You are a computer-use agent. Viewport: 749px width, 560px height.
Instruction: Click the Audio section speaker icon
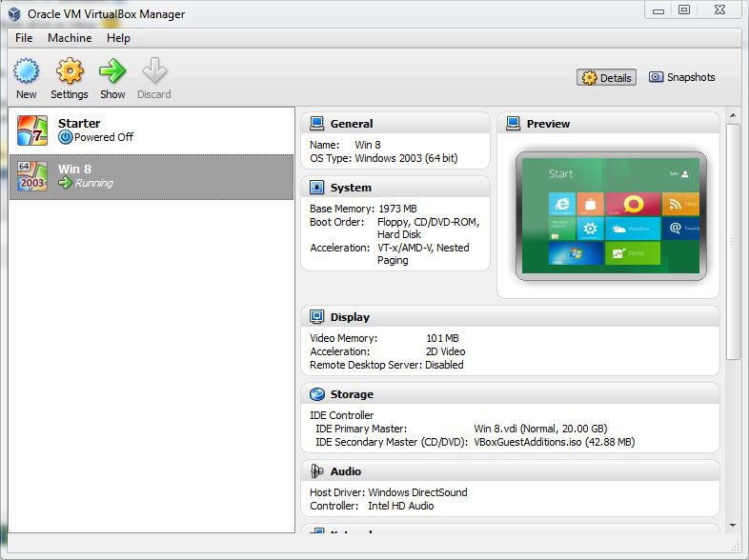point(316,471)
